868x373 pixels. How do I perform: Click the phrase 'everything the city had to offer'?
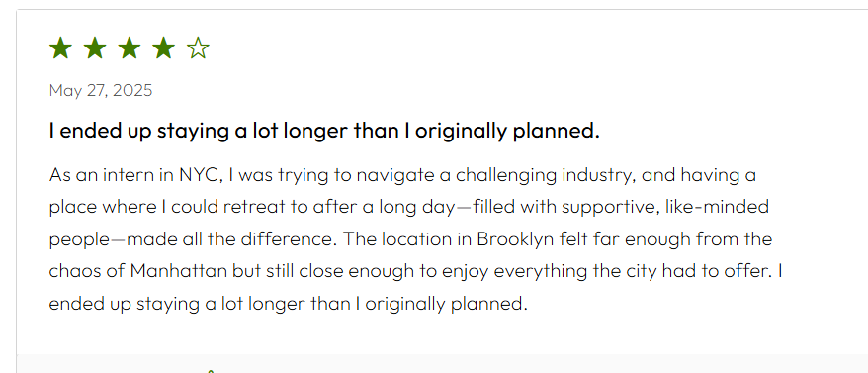tap(633, 272)
